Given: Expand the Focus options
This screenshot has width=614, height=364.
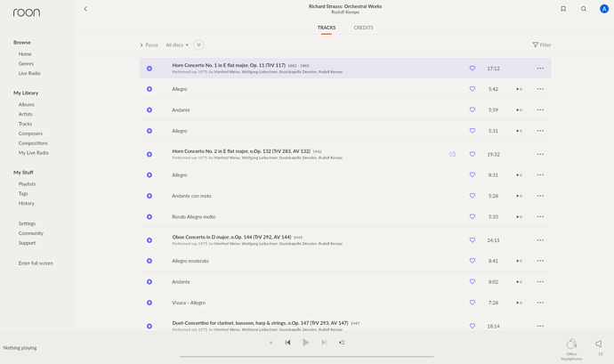Looking at the screenshot, I should coord(149,45).
